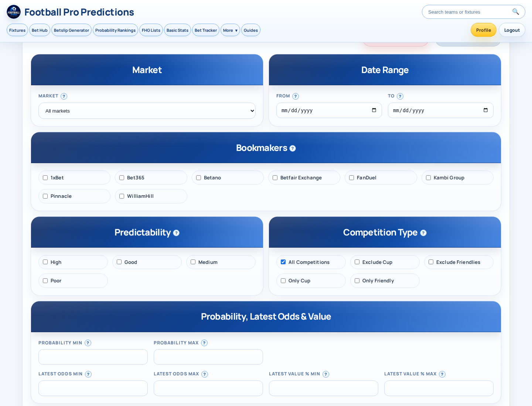Go to Fixtures in the nav bar

tap(17, 30)
